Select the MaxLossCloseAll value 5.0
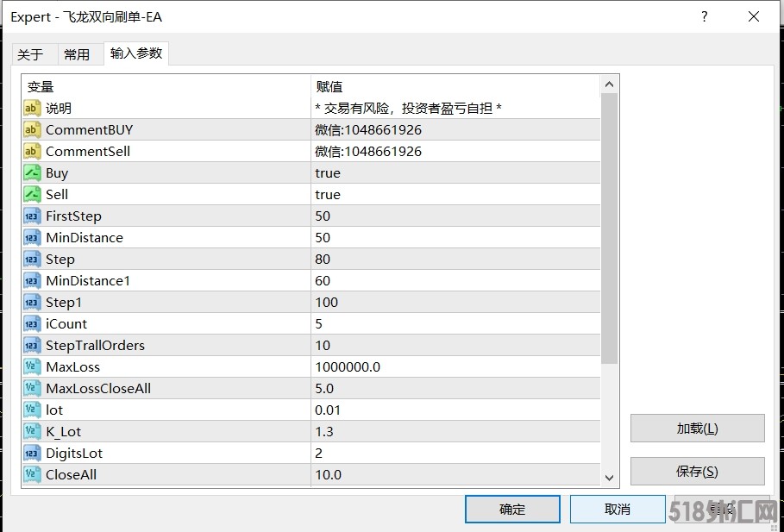784x532 pixels. [x=455, y=388]
